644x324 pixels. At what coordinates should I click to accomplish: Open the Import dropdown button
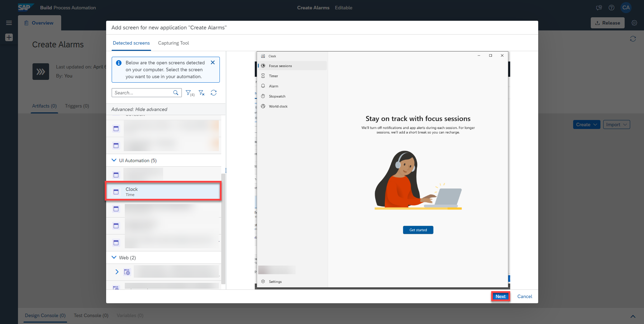coord(617,124)
